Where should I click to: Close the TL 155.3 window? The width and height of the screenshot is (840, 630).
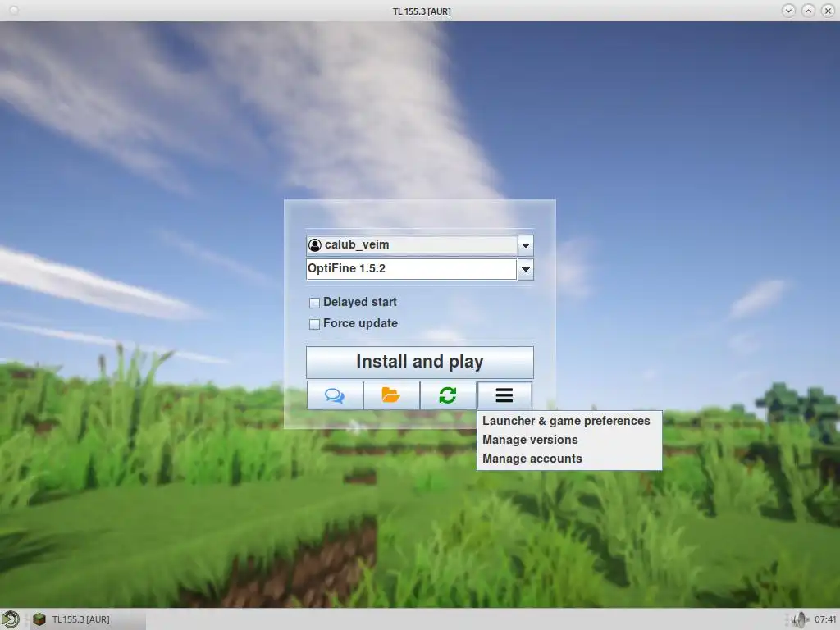pos(828,11)
